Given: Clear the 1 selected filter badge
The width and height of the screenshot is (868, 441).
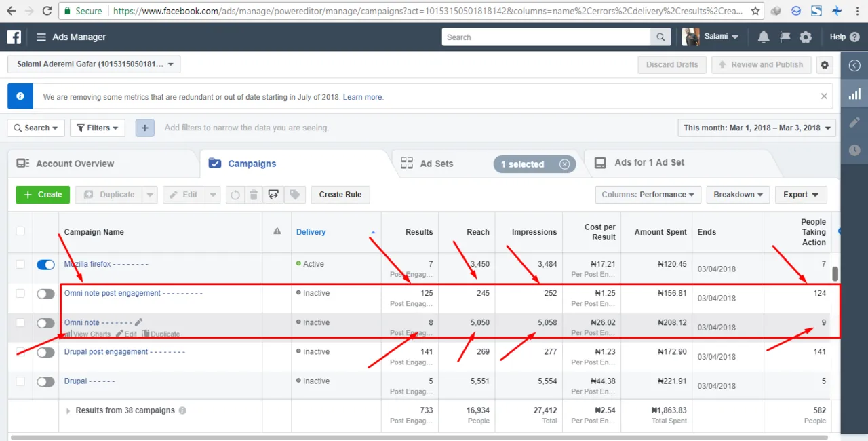Looking at the screenshot, I should (x=564, y=164).
